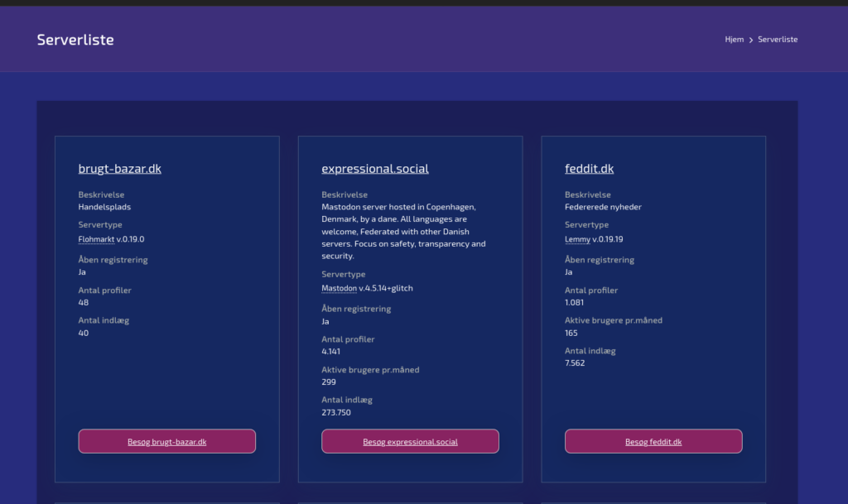Open the Hjem breadcrumb link

pyautogui.click(x=734, y=40)
